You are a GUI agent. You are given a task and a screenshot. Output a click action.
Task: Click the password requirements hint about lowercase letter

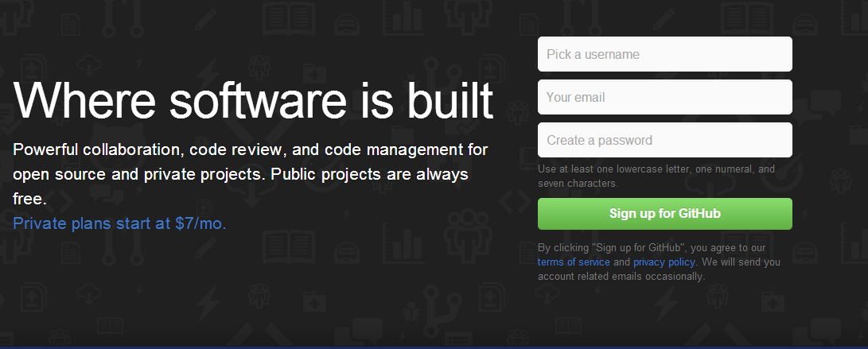pos(656,176)
